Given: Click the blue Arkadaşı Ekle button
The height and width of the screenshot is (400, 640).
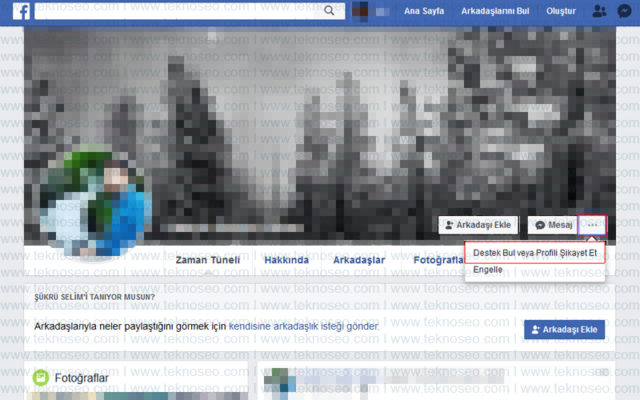Looking at the screenshot, I should pyautogui.click(x=564, y=329).
